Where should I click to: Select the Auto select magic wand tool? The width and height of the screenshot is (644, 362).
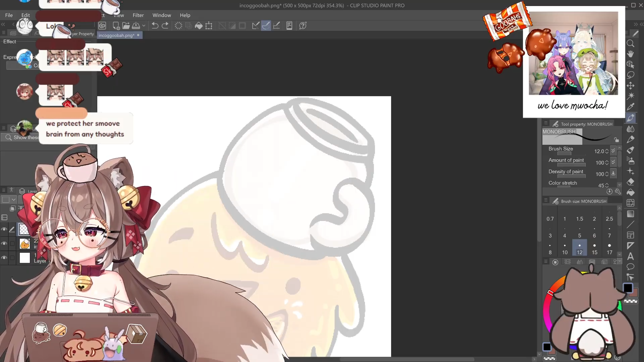(630, 96)
